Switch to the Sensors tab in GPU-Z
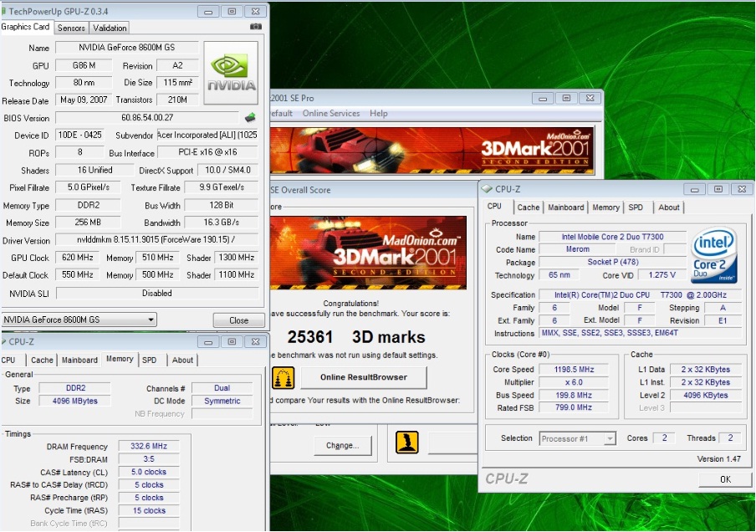Screen dimensions: 756x532 [71, 28]
